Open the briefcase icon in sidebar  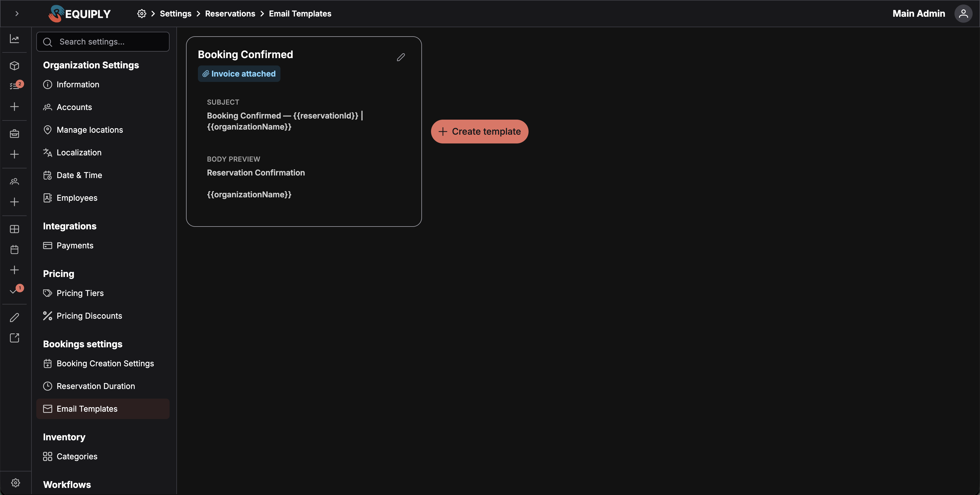pyautogui.click(x=14, y=134)
